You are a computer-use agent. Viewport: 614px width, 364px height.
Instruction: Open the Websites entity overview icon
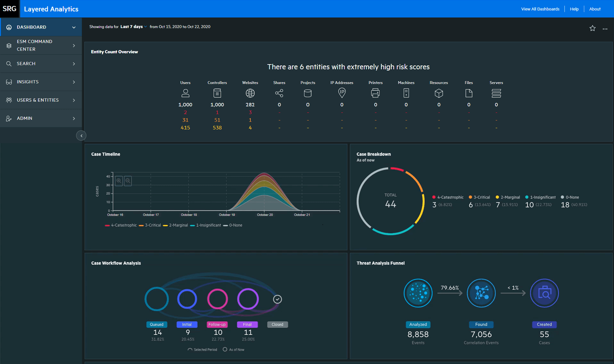[x=250, y=93]
